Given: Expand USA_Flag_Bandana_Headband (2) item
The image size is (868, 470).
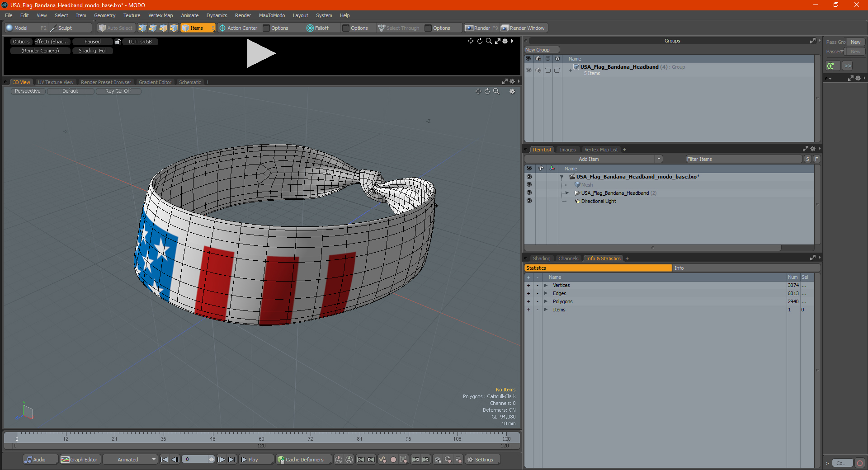Looking at the screenshot, I should click(x=567, y=193).
